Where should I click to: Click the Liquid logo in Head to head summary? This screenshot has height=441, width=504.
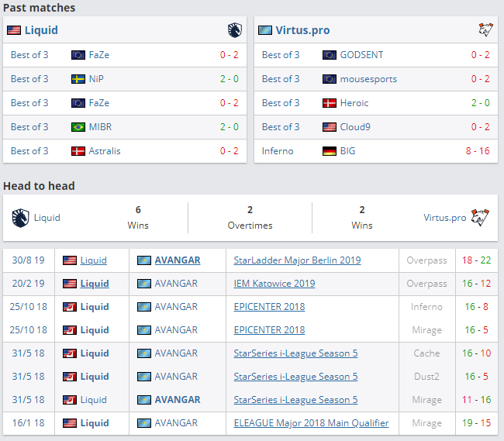(20, 218)
